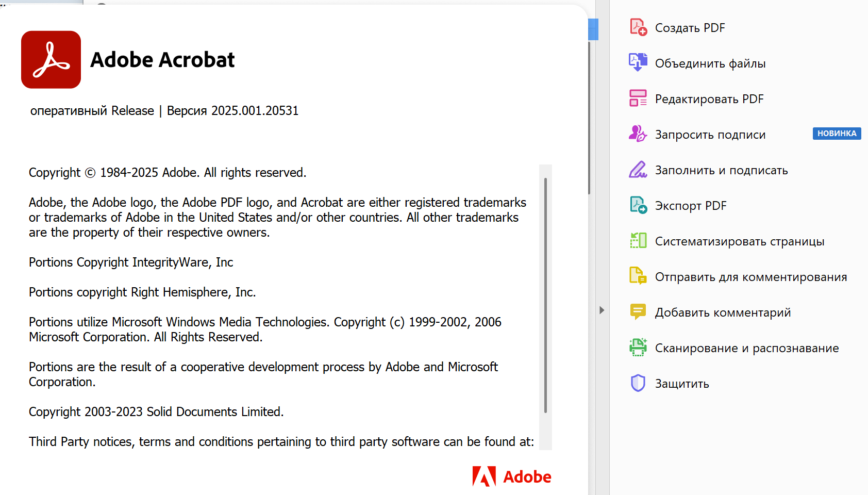Open Заполнить и подписать tool
The height and width of the screenshot is (495, 868).
click(x=722, y=170)
